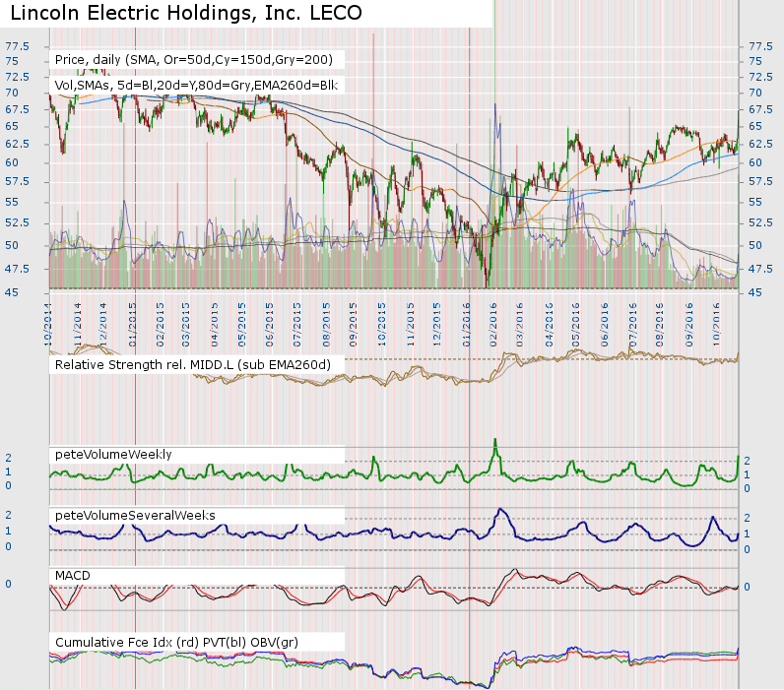Click 62.5 on the left price axis
This screenshot has width=784, height=690.
click(18, 144)
